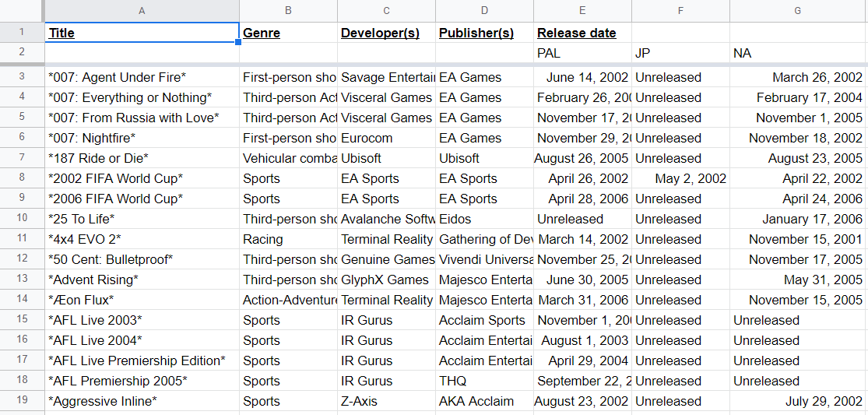Select the PAL subheader cell
Screen dimensions: 868x415
(582, 53)
